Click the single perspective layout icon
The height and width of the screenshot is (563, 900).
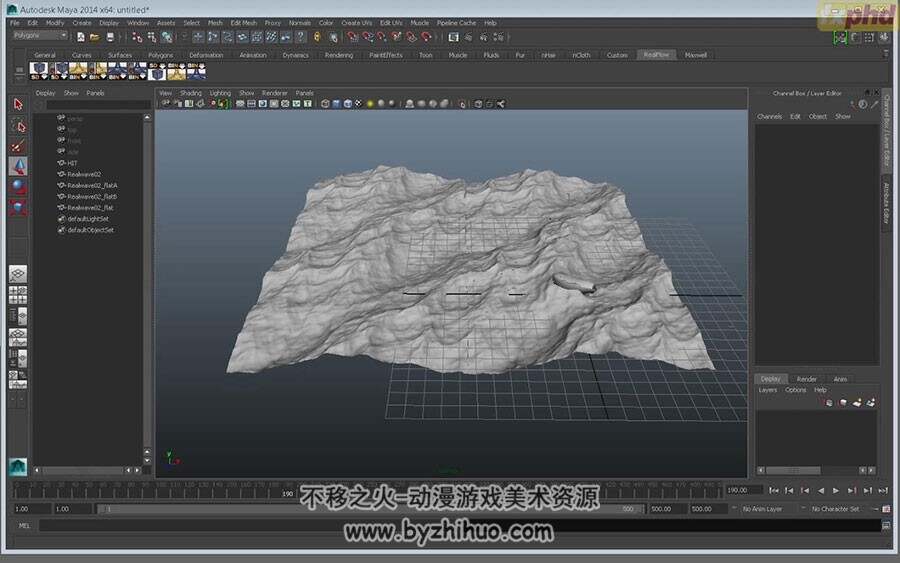[18, 274]
